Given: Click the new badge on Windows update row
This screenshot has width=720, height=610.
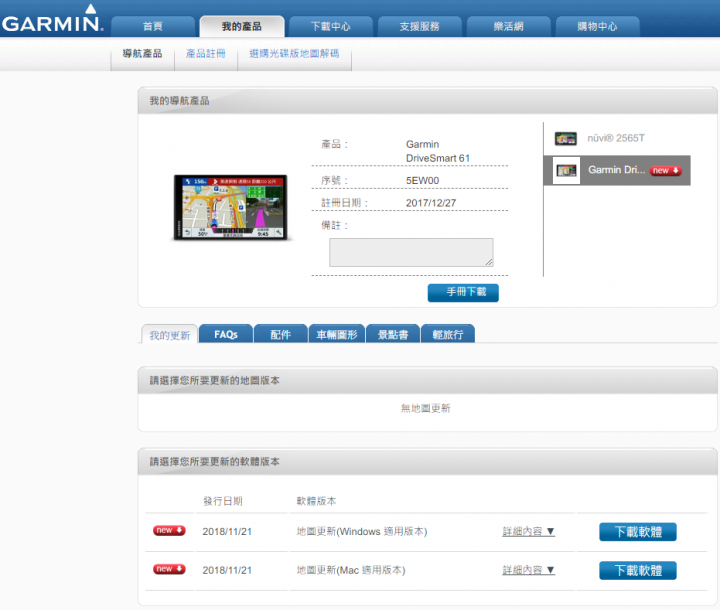Looking at the screenshot, I should pos(169,531).
